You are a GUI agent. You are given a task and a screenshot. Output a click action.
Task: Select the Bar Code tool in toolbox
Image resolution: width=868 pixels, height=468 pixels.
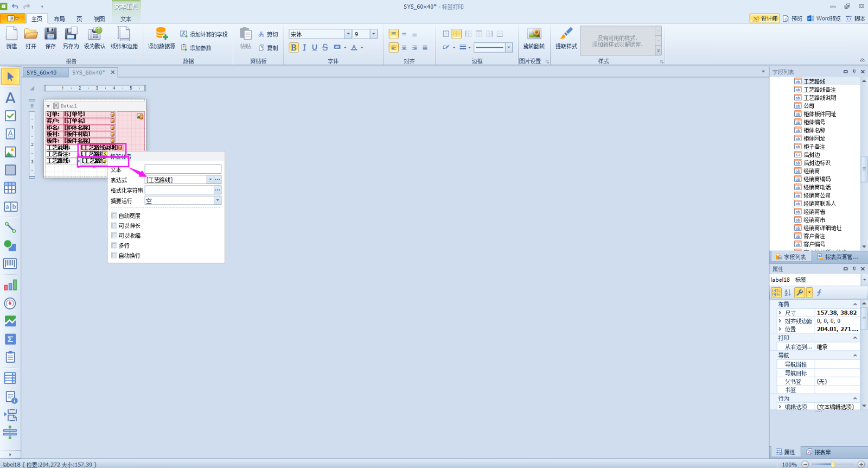point(10,264)
